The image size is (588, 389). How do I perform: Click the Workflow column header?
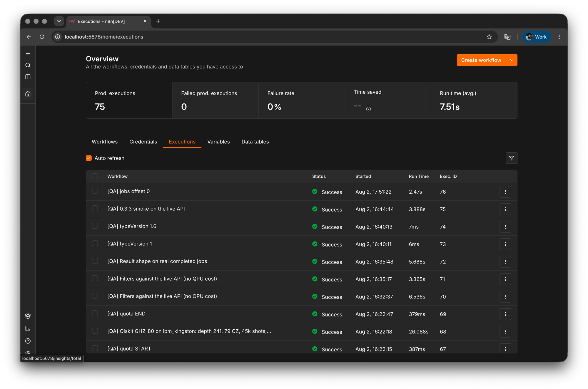click(117, 176)
